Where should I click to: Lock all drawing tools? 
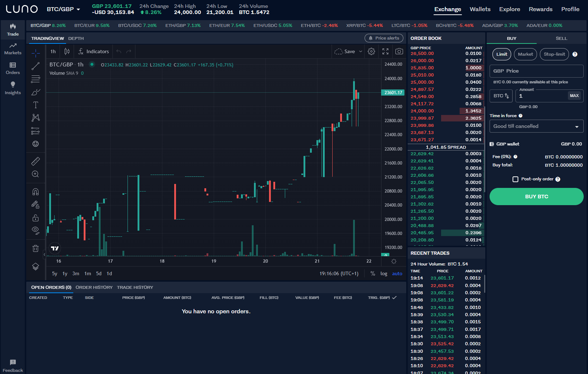coord(36,218)
